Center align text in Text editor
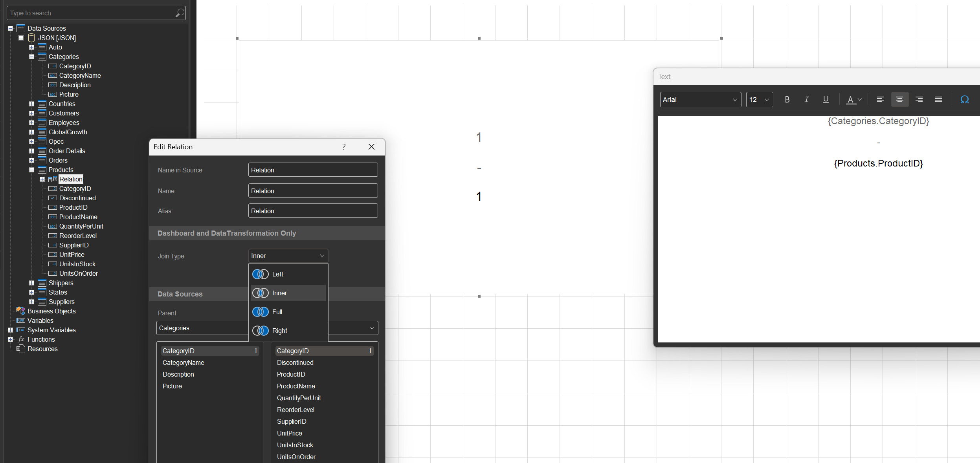Screen dimensions: 980x463 [x=899, y=99]
